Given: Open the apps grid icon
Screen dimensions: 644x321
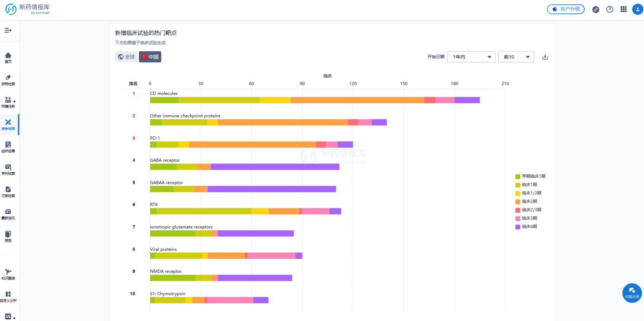Looking at the screenshot, I should pyautogui.click(x=623, y=10).
